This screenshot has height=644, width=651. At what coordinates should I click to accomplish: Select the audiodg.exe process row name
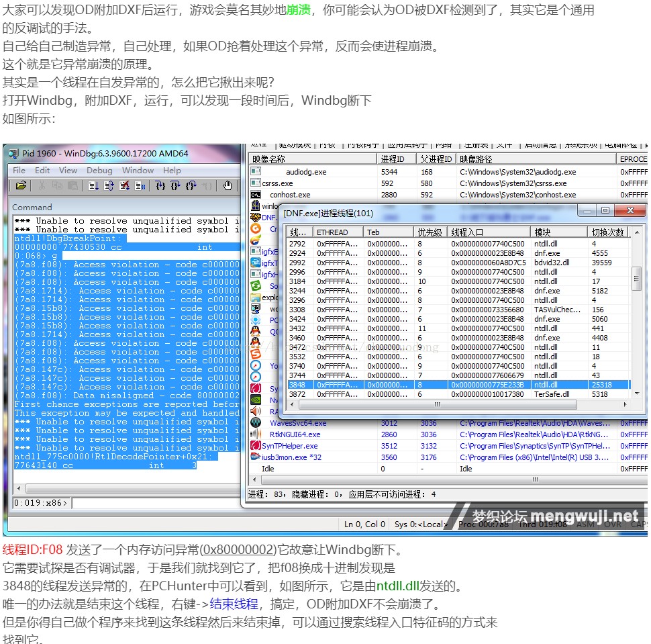click(x=306, y=172)
